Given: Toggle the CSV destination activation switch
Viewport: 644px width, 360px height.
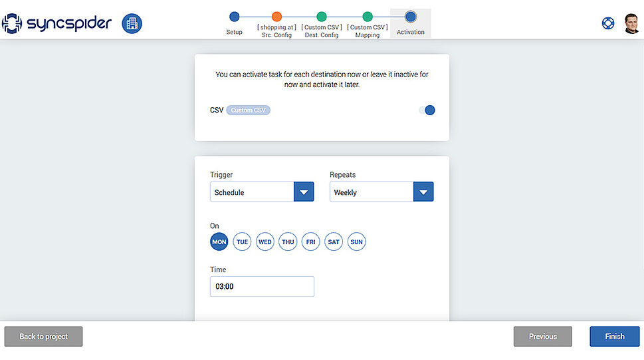Looking at the screenshot, I should [427, 110].
